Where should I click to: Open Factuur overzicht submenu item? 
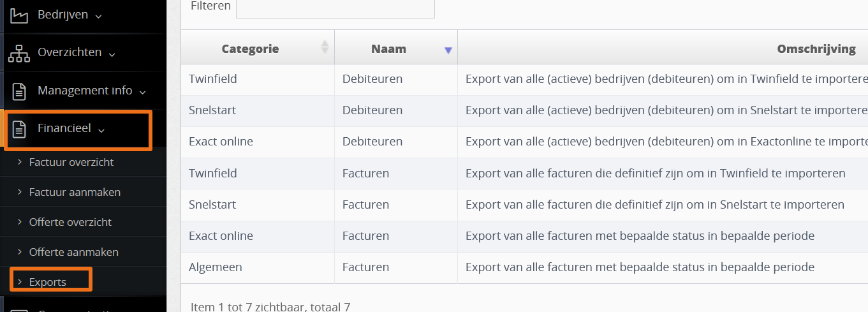[x=71, y=162]
